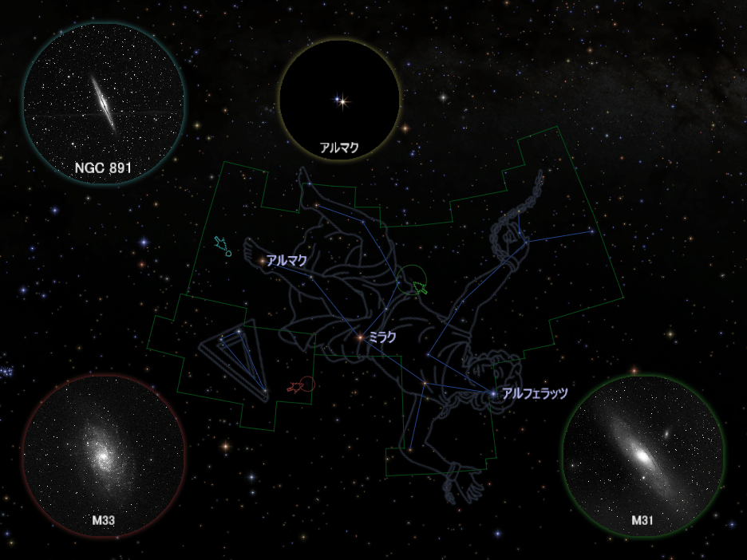Click the green telescope marker for M31
Screen dimensions: 747x560
point(413,281)
